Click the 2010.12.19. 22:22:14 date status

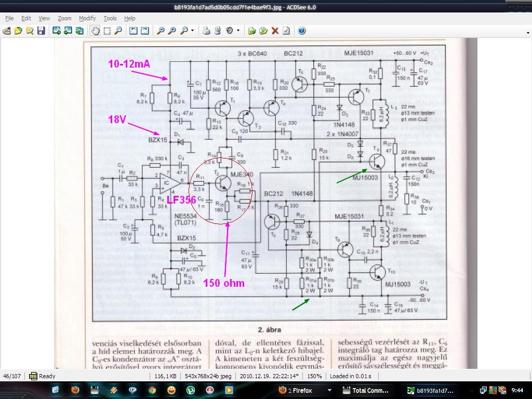coord(269,376)
